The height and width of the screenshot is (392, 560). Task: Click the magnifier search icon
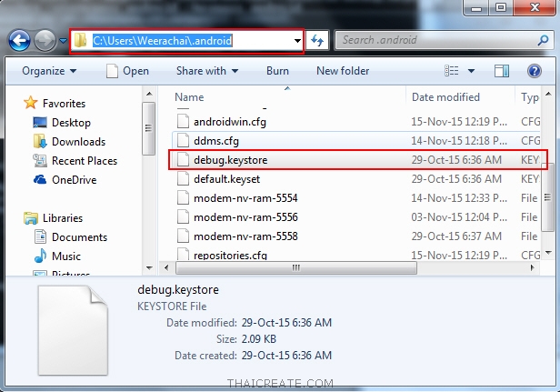coord(543,40)
